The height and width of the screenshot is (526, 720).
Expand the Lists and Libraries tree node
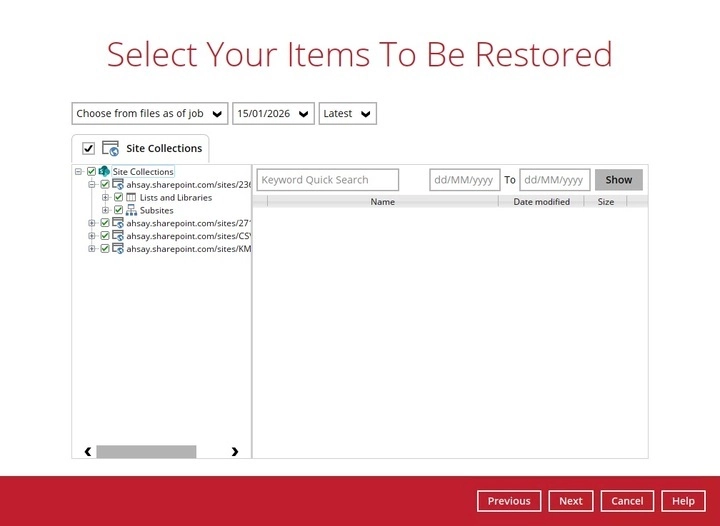(106, 198)
